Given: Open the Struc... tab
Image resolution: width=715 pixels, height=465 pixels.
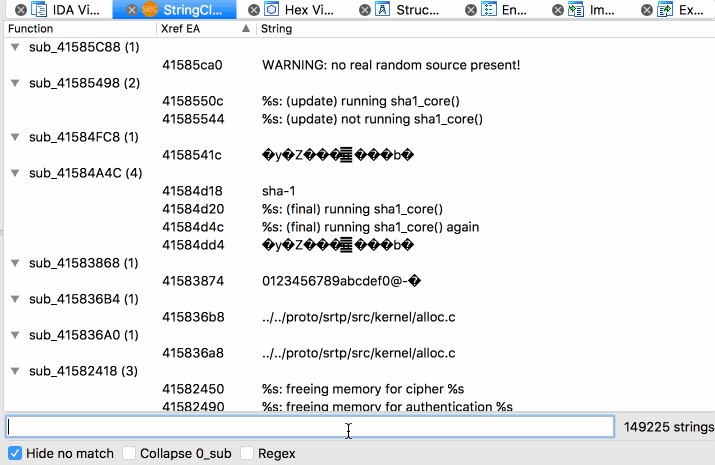Looking at the screenshot, I should coord(417,10).
